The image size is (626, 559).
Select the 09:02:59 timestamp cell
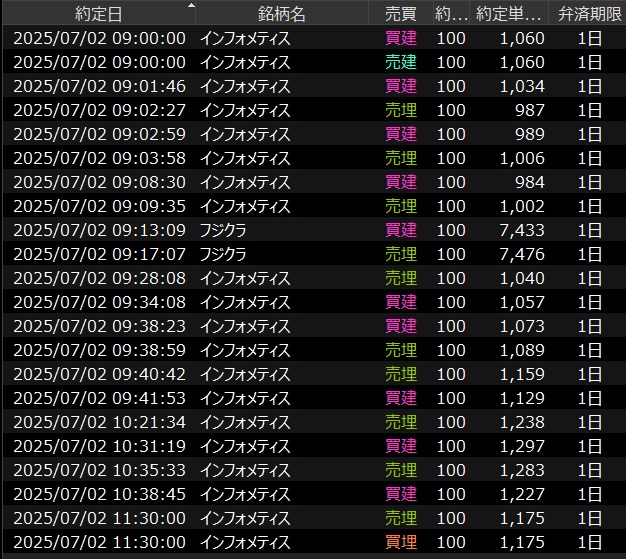click(99, 134)
